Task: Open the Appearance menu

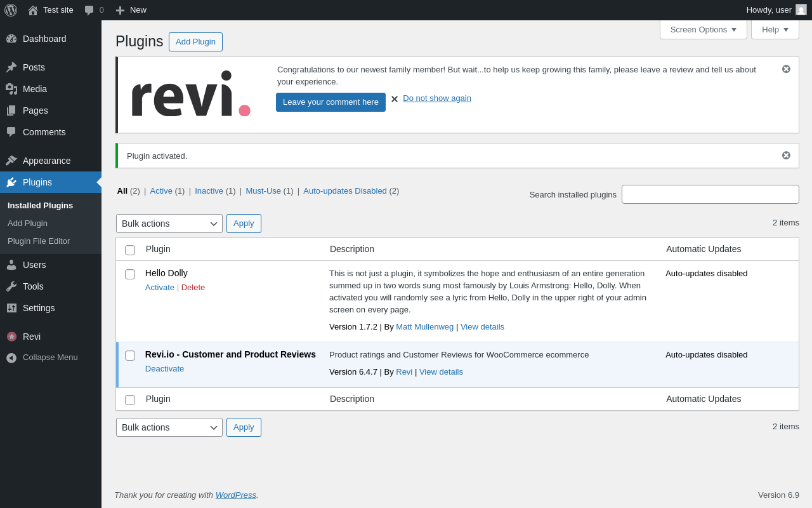Action: (51, 161)
